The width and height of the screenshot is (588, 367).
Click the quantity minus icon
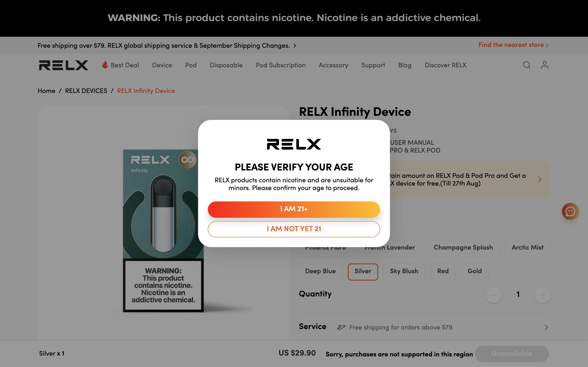[x=493, y=294]
